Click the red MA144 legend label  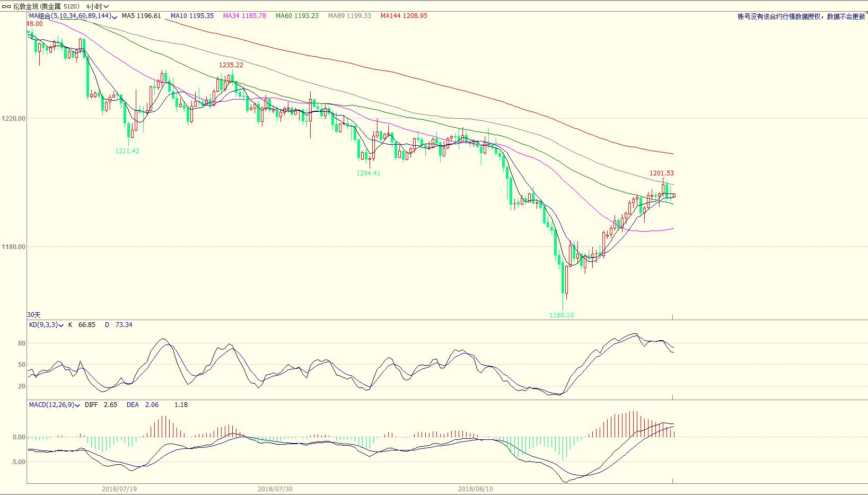coord(404,16)
